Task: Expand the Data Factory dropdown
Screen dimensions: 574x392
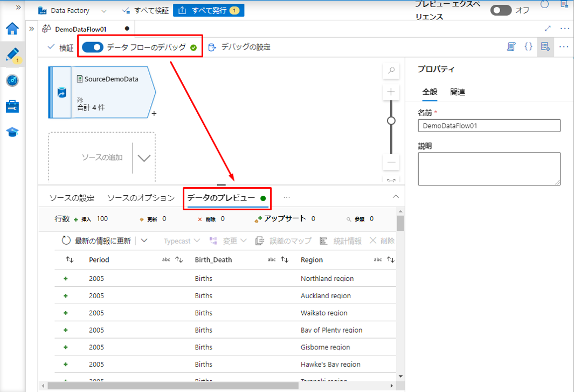Action: pos(104,11)
